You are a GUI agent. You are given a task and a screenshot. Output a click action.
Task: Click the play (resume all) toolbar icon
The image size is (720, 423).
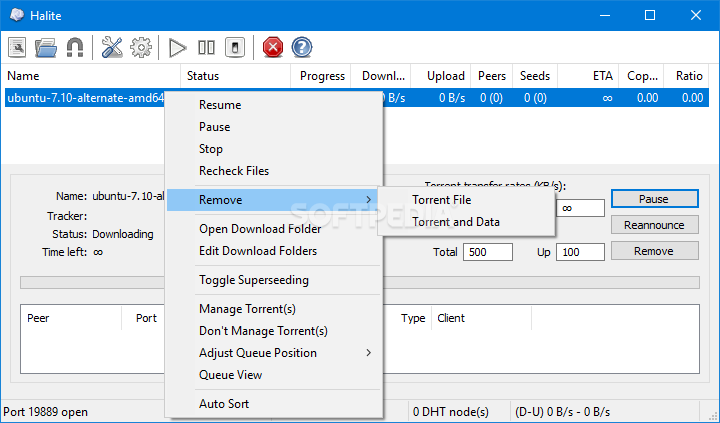point(177,47)
